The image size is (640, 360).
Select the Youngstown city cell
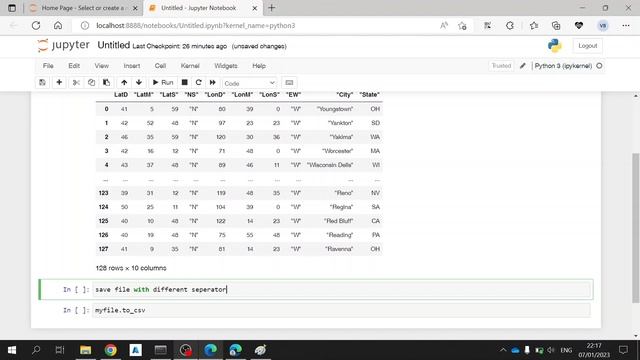coord(335,109)
